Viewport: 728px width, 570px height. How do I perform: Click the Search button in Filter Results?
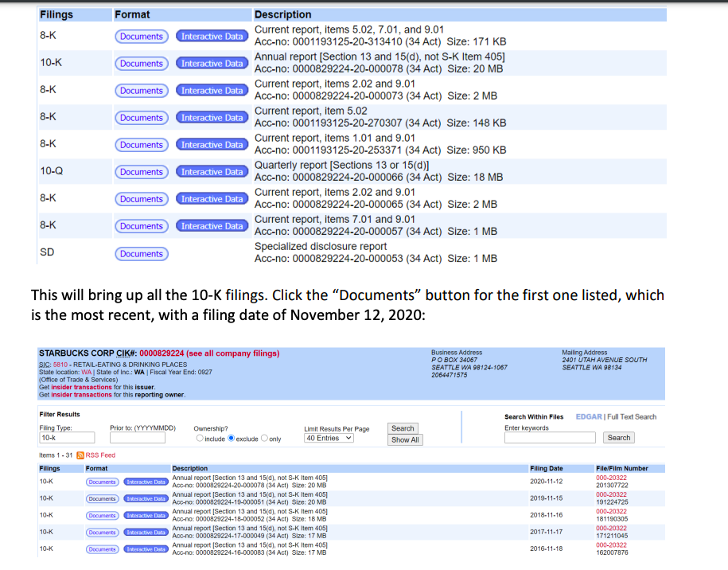click(x=403, y=428)
